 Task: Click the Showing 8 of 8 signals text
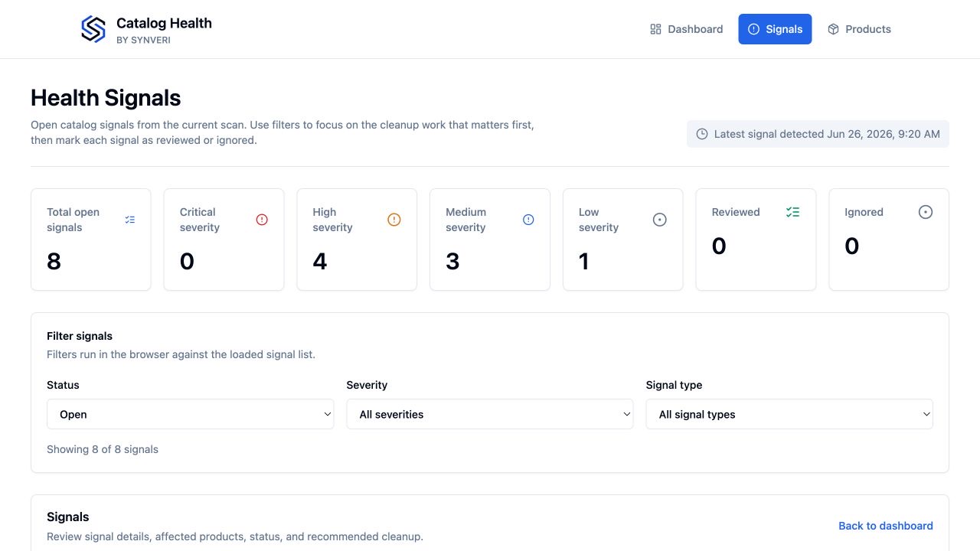(103, 449)
